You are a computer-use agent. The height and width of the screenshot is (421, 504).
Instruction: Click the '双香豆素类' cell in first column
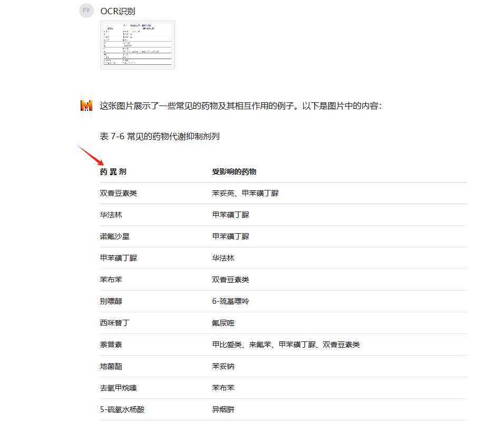coord(118,193)
